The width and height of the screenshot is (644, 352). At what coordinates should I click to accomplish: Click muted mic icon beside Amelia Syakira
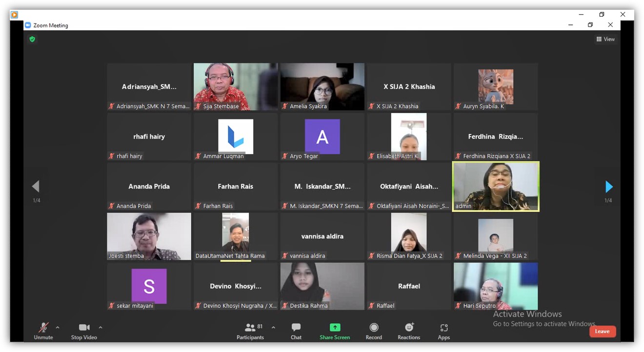click(x=285, y=106)
